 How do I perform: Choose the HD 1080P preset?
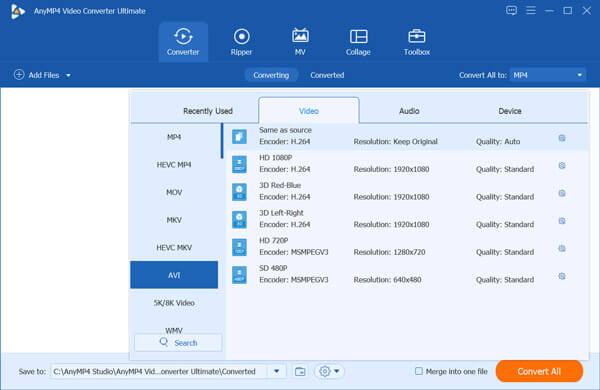407,164
